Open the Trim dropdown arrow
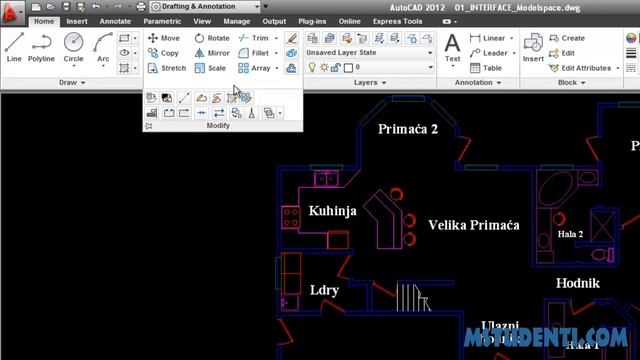 click(x=276, y=38)
